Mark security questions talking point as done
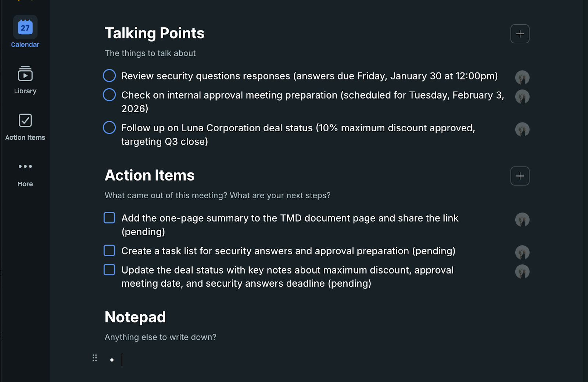Viewport: 588px width, 382px height. point(109,76)
